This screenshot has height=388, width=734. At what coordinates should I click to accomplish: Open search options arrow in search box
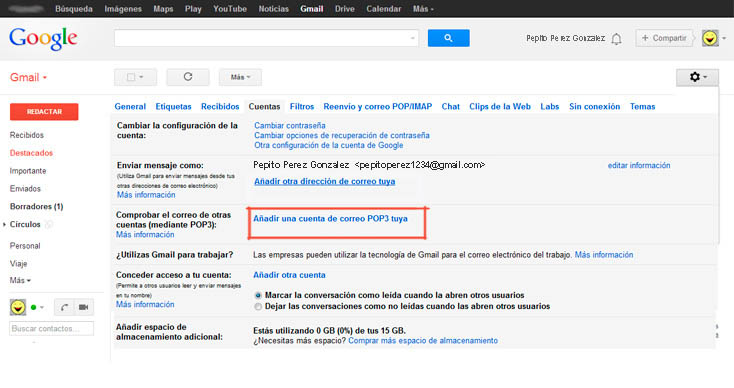coord(412,38)
